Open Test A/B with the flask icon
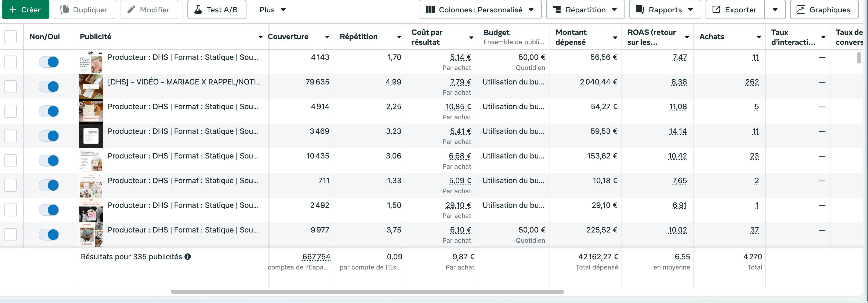The image size is (868, 303). coord(216,9)
